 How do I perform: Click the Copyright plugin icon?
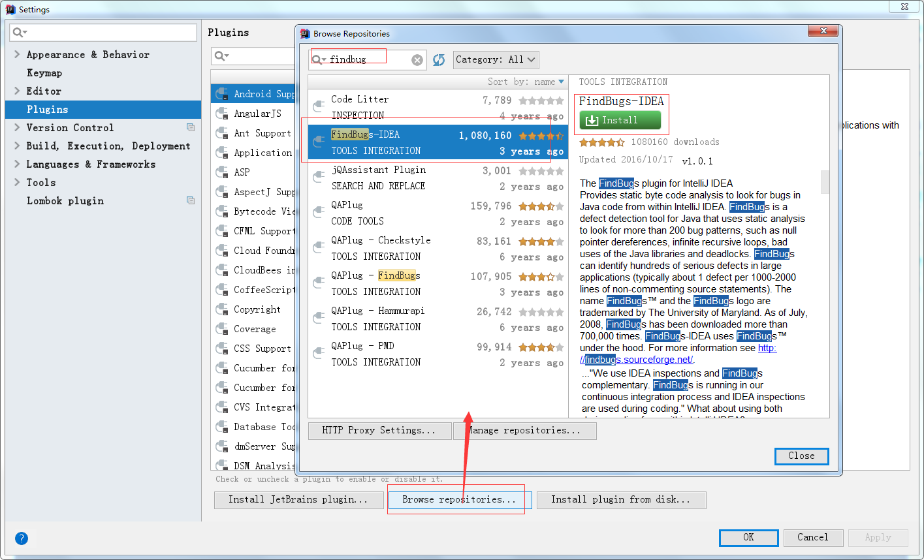(x=222, y=309)
